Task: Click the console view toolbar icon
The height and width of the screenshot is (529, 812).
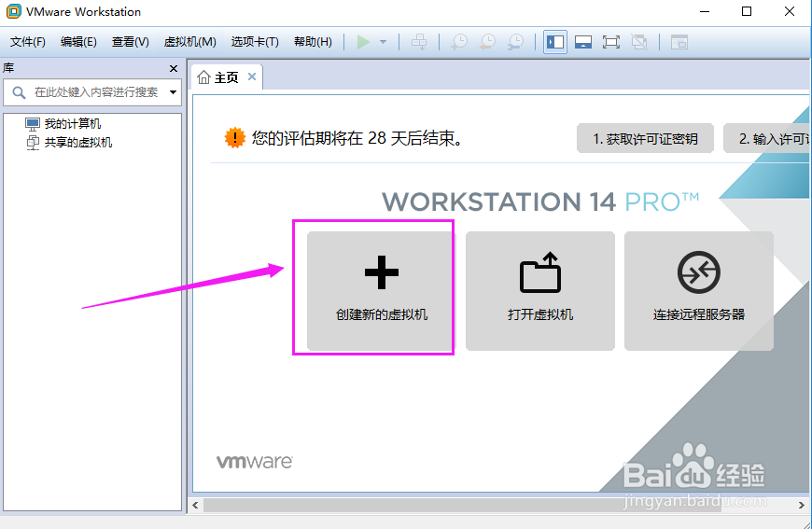Action: point(679,42)
